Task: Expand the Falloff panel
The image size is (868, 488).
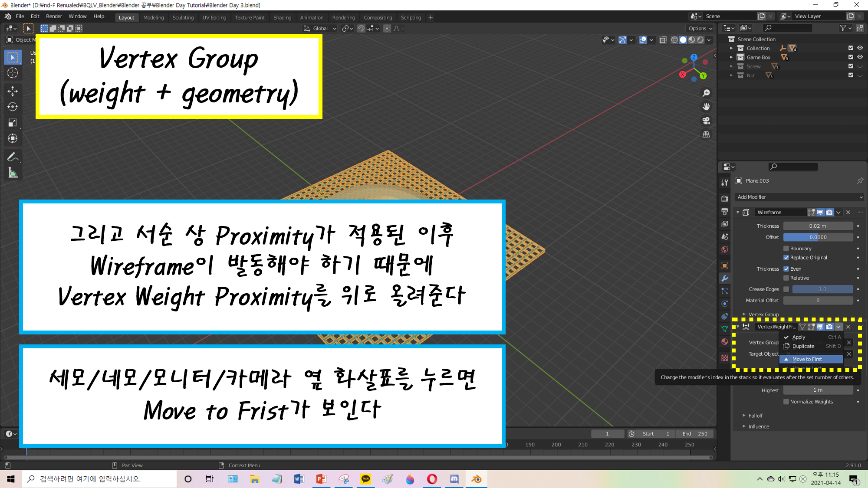Action: (755, 416)
